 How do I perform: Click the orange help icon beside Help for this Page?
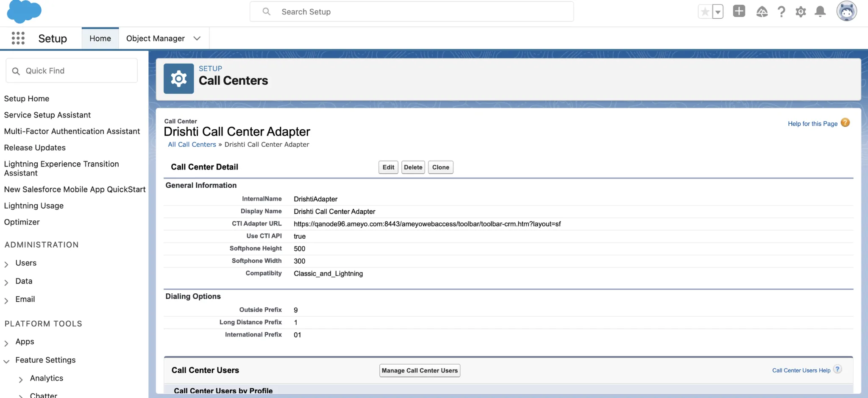pyautogui.click(x=845, y=123)
